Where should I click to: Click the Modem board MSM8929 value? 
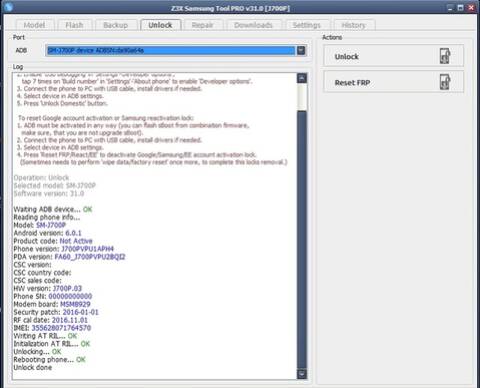point(75,304)
